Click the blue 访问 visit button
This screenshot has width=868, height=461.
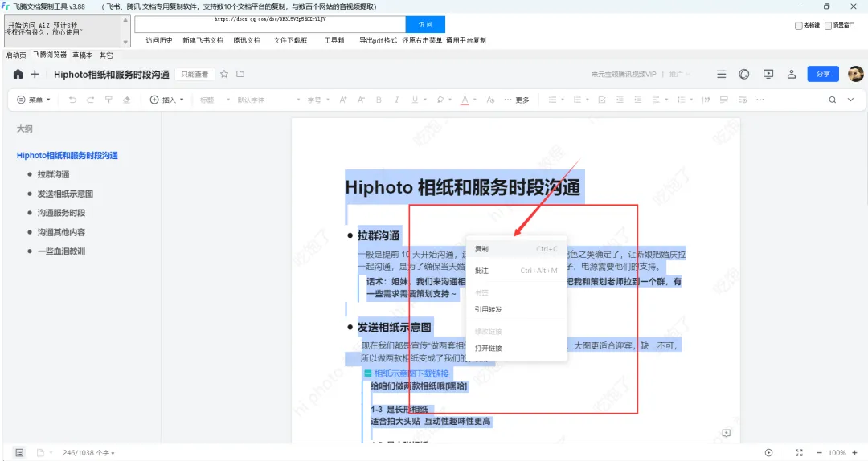coord(425,24)
